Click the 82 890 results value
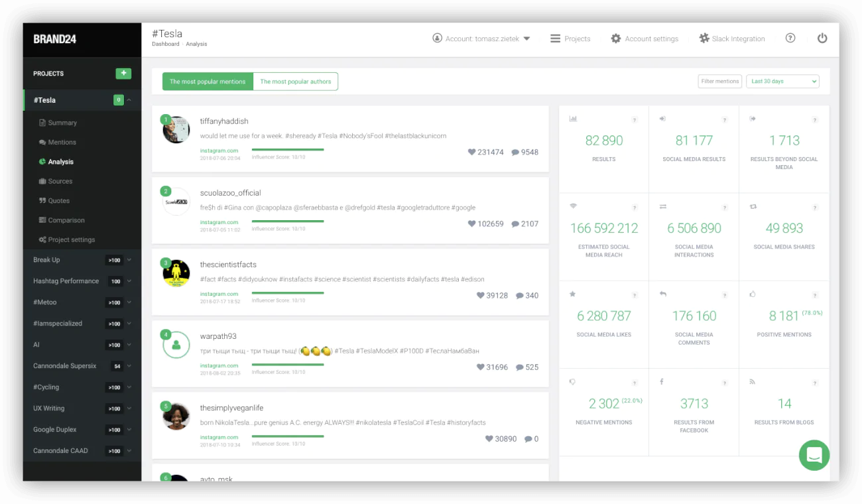 click(604, 141)
